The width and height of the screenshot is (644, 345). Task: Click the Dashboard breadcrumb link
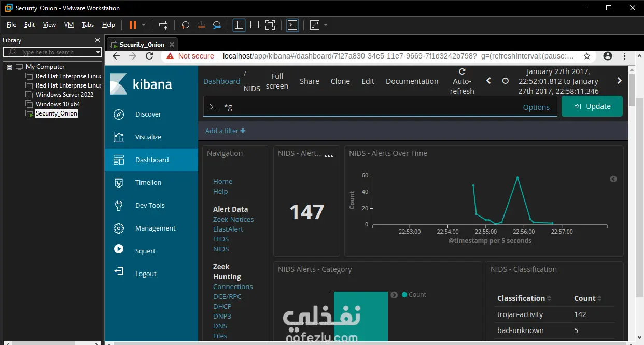(x=221, y=81)
